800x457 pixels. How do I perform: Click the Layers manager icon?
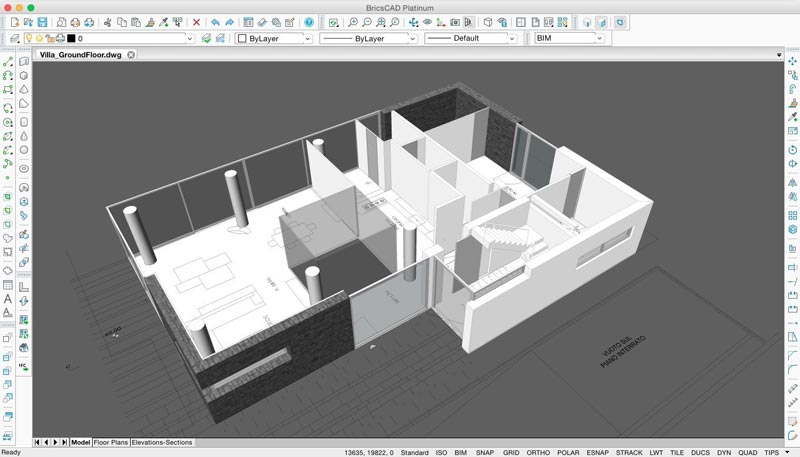(15, 38)
